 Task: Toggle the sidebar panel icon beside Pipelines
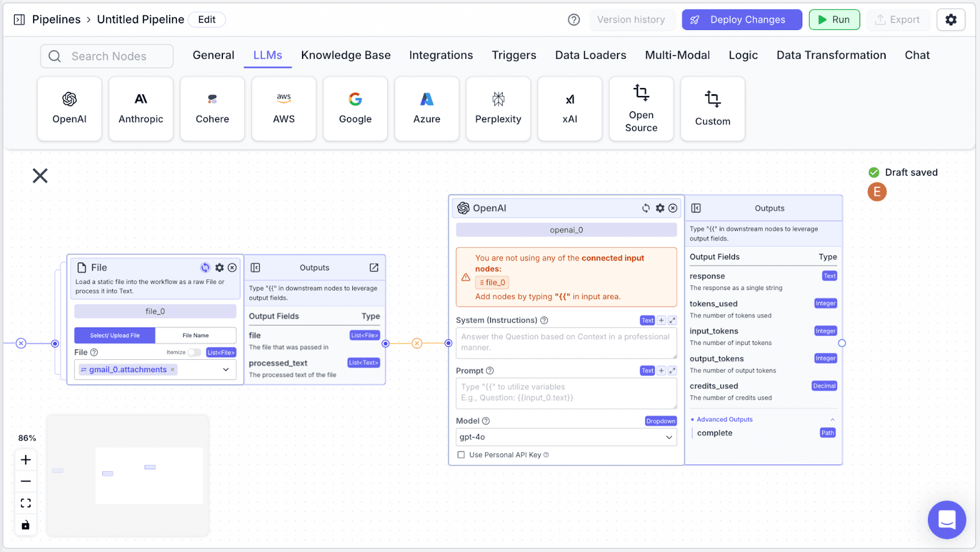(x=19, y=20)
